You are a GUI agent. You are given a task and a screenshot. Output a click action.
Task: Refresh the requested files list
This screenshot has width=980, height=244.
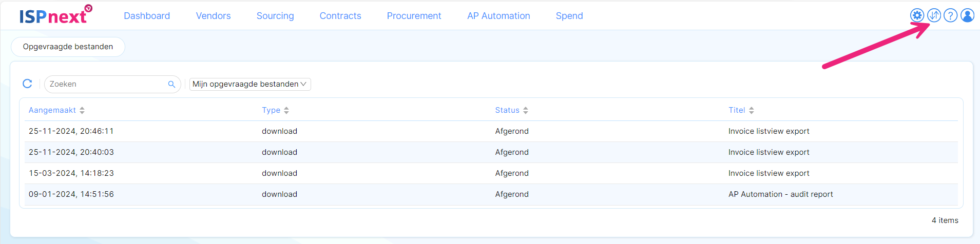click(28, 84)
